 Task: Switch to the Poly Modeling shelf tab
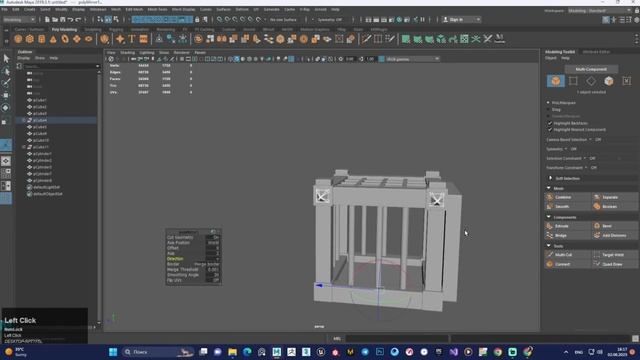coord(64,29)
